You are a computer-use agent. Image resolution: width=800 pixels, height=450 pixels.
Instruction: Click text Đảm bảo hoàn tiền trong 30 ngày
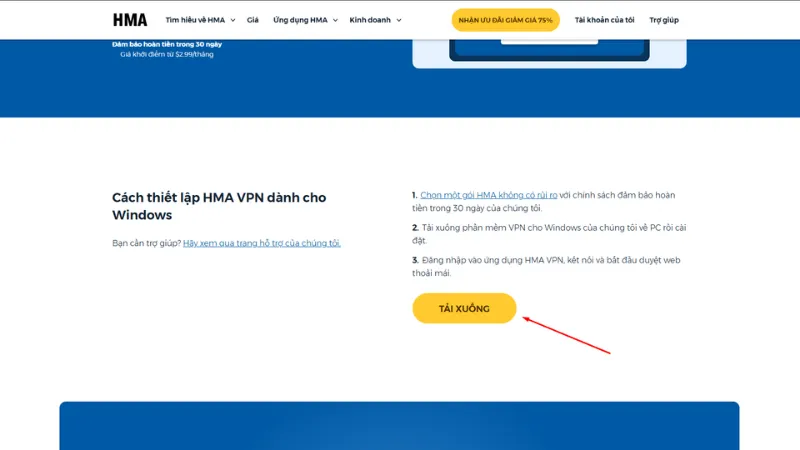click(x=167, y=44)
